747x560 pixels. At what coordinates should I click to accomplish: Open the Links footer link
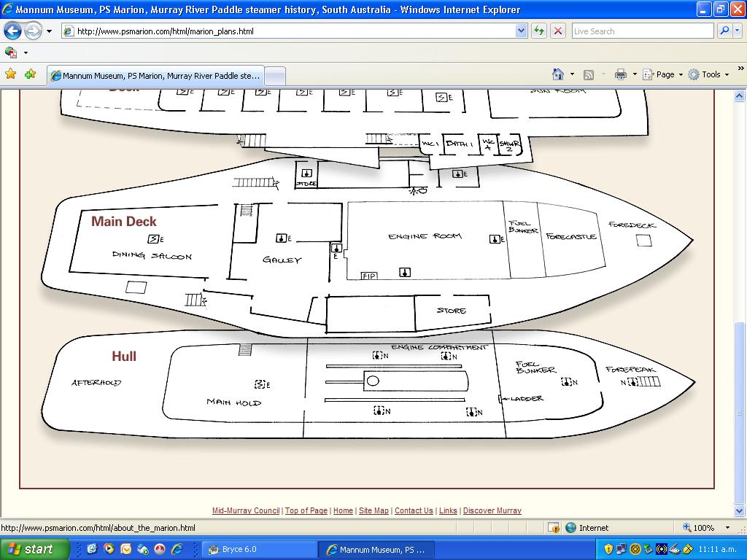pos(448,510)
